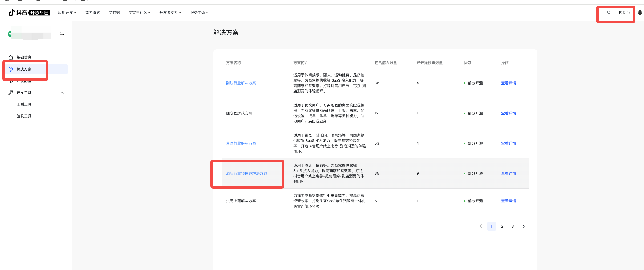Click the 随心团解决方案 name cell
Image resolution: width=644 pixels, height=270 pixels.
[x=239, y=113]
